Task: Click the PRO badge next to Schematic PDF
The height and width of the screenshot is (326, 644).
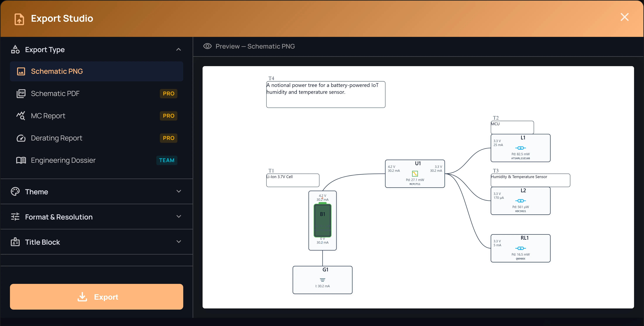Action: [x=168, y=93]
